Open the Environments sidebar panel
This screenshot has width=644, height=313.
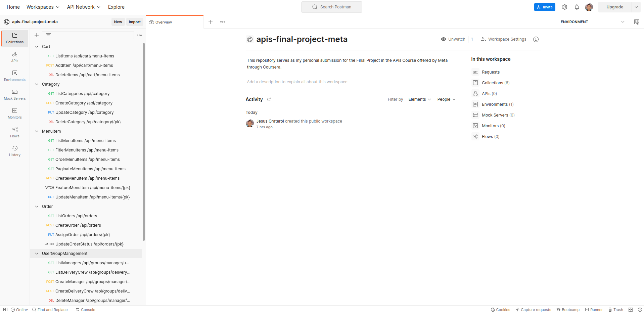point(15,76)
